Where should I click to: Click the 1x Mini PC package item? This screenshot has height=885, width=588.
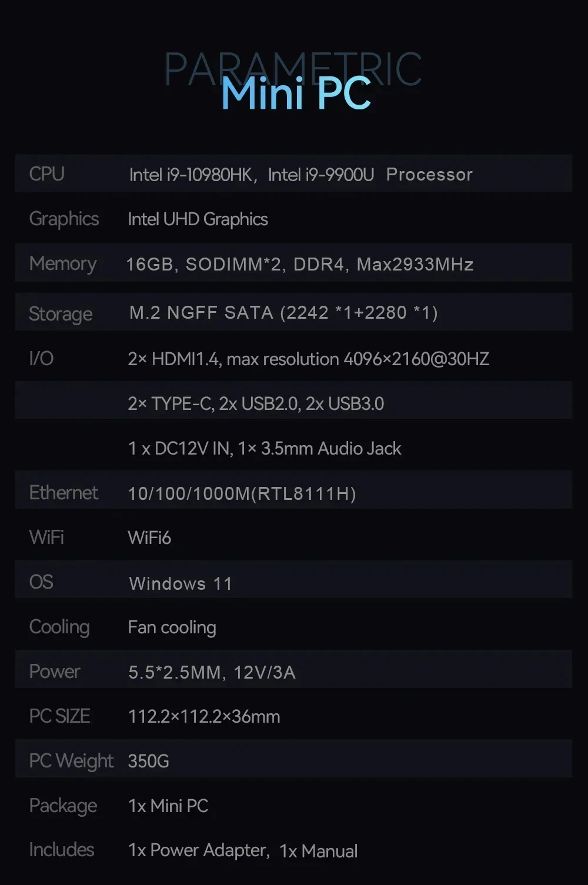[x=168, y=806]
